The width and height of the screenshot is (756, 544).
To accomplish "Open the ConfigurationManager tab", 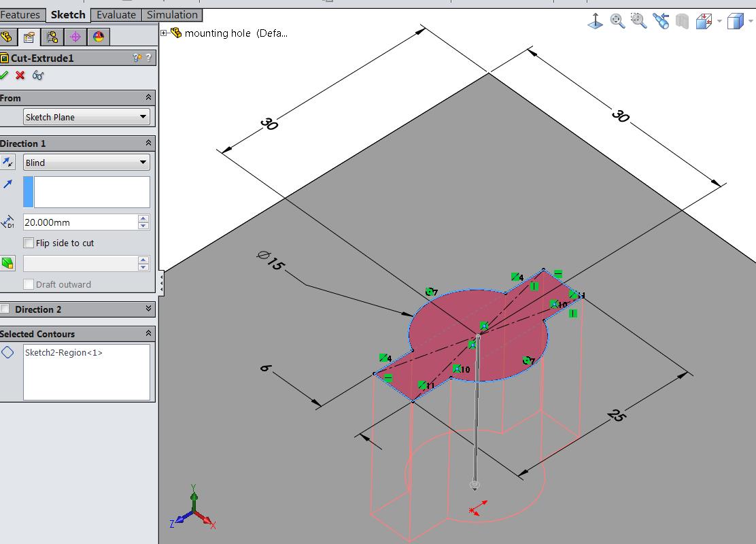I will pyautogui.click(x=51, y=36).
